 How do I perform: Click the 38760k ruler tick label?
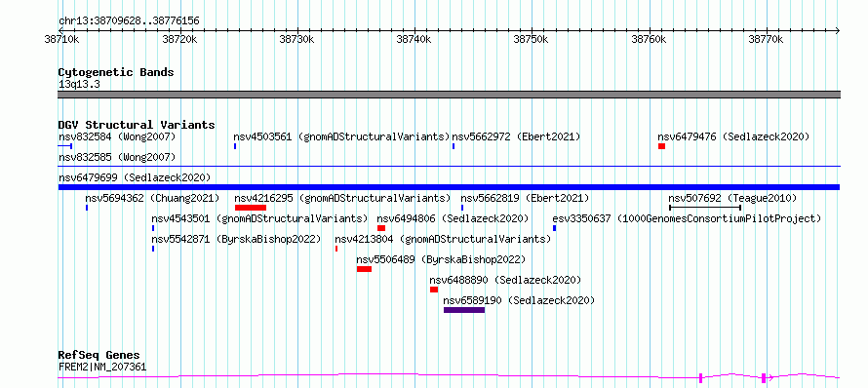649,40
